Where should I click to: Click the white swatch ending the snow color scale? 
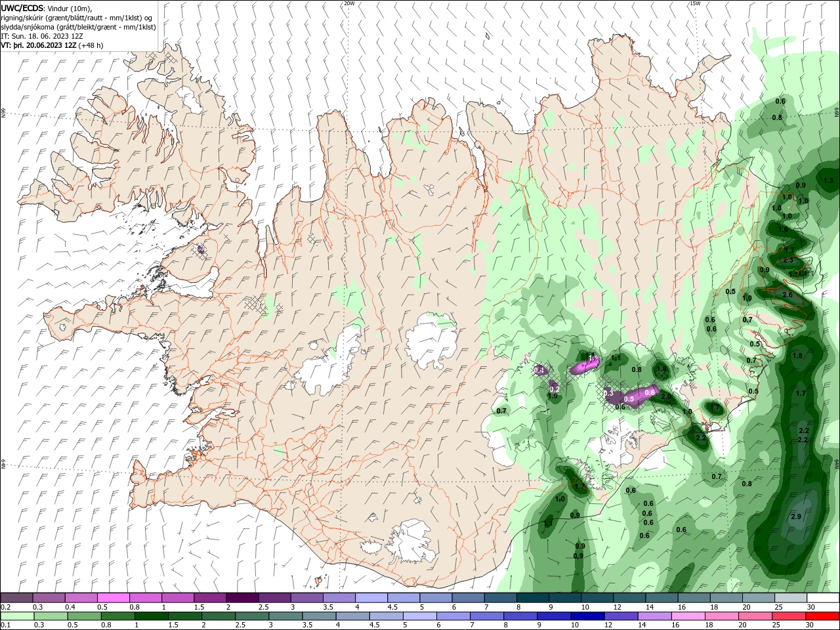pyautogui.click(x=823, y=598)
